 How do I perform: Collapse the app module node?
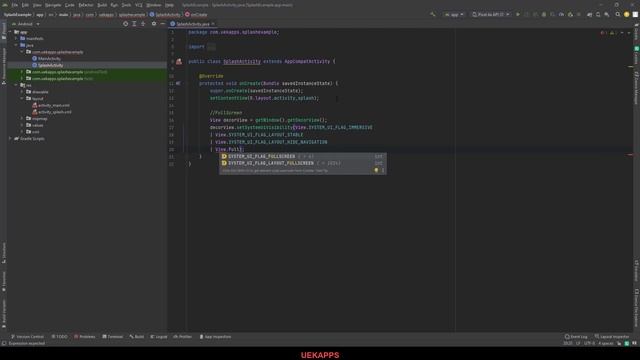(x=10, y=32)
